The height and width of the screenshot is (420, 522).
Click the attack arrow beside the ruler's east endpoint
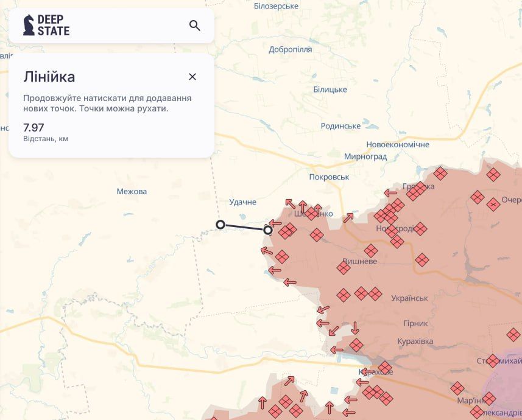[x=276, y=223]
